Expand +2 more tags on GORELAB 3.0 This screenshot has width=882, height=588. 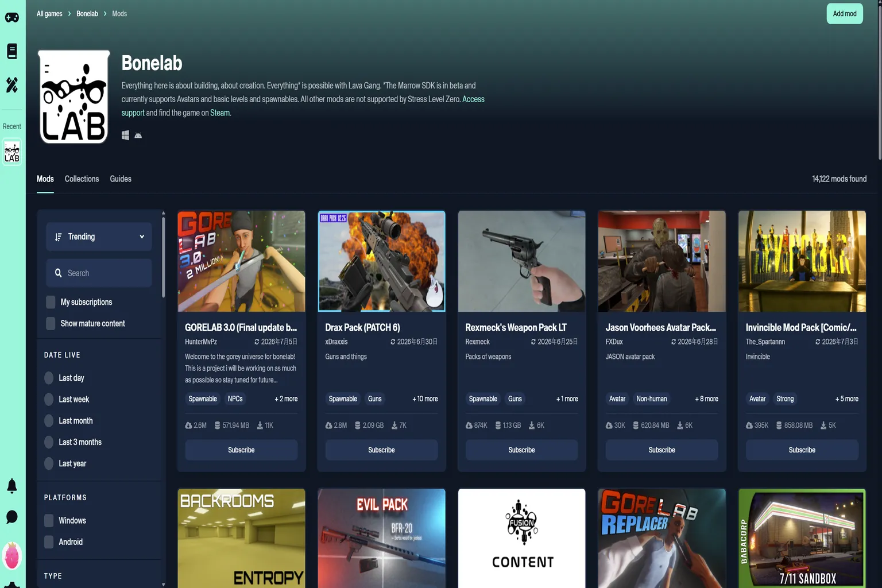[x=286, y=399]
